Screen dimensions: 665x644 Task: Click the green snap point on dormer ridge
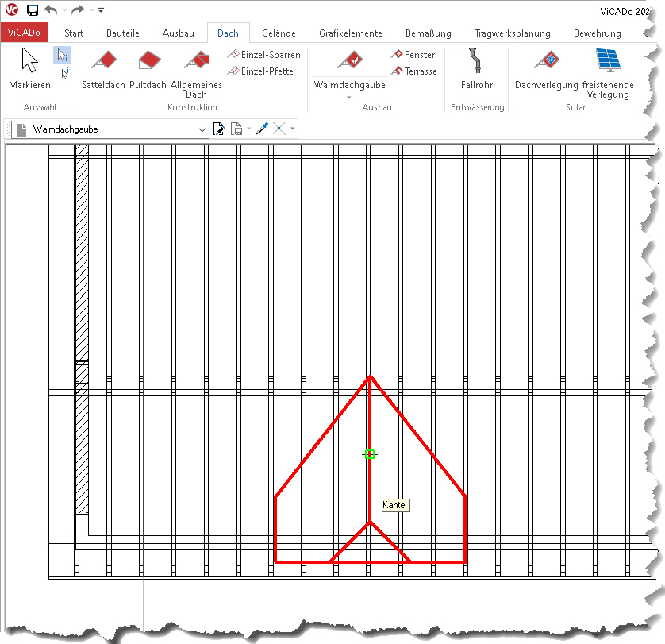(370, 454)
